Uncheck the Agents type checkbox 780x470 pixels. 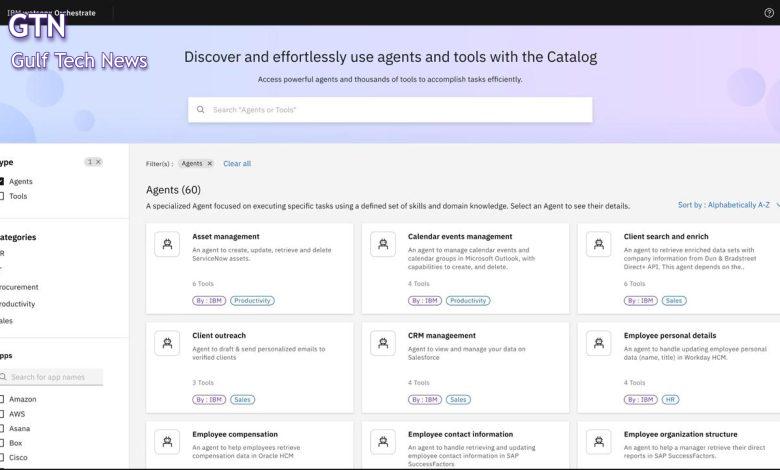point(2,181)
